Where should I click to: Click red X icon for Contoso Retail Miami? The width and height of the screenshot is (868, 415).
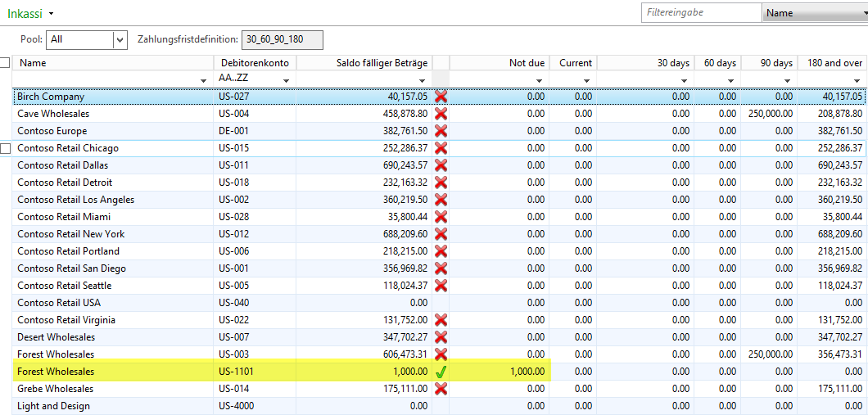click(441, 217)
